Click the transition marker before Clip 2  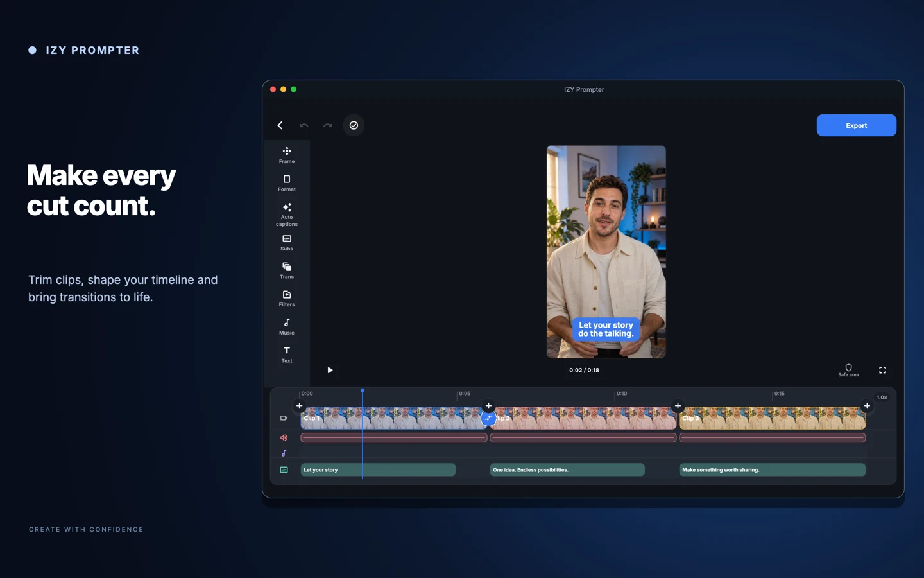(x=488, y=419)
